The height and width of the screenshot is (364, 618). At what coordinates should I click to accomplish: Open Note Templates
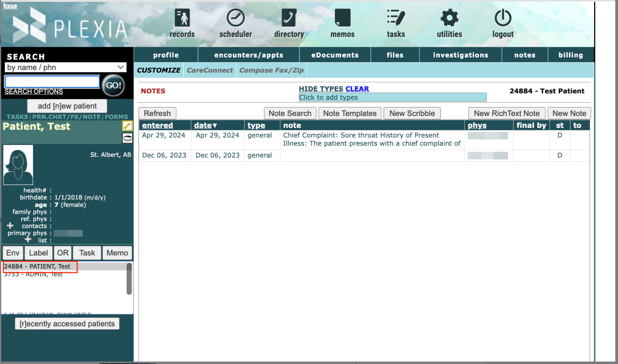(350, 113)
